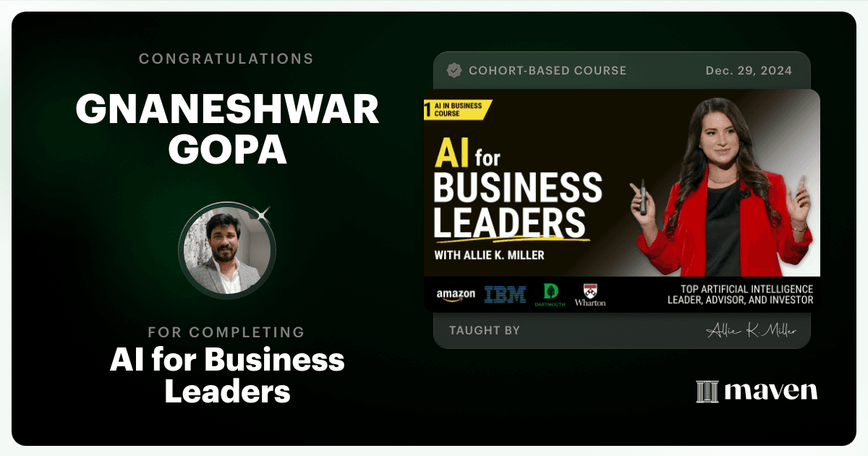Click the Amazon logo
Viewport: 868px width, 456px height.
pos(456,295)
